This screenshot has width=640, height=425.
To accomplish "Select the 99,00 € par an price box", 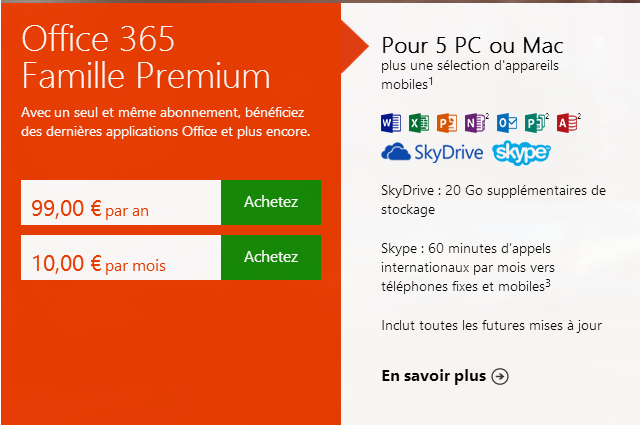I will 121,202.
